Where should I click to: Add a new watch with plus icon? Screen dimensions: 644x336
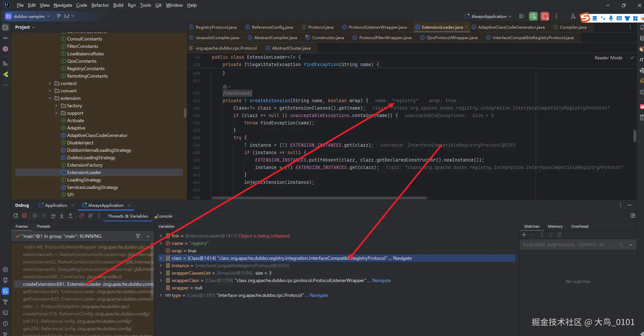click(x=524, y=235)
